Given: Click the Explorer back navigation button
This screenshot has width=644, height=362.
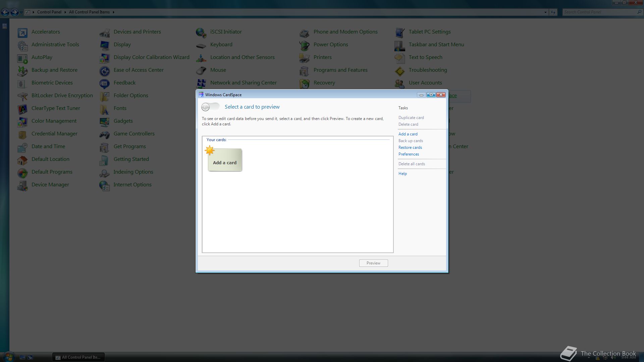Looking at the screenshot, I should pyautogui.click(x=5, y=12).
